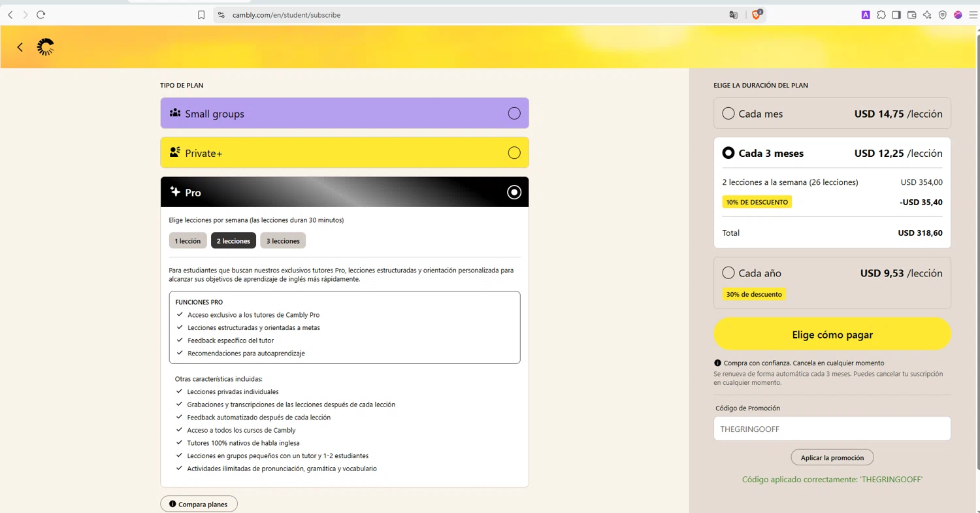This screenshot has height=513, width=980.
Task: Click Elige cómo pagar button
Action: [832, 335]
